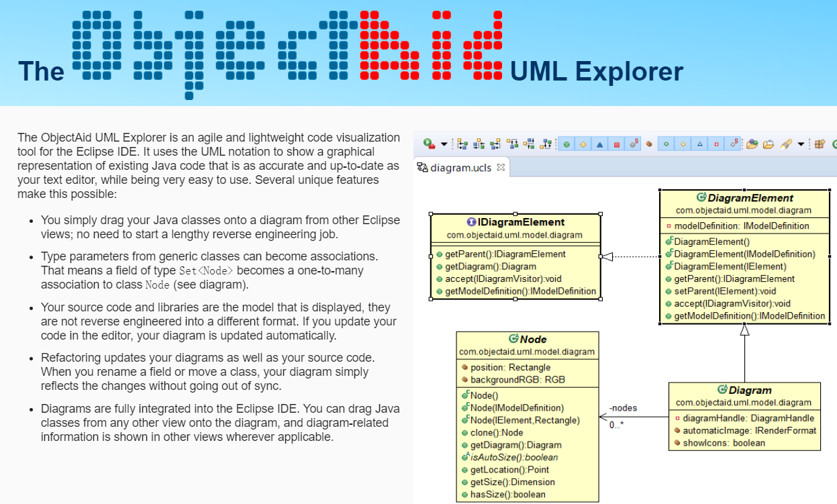837x504 pixels.
Task: Click the class icon beside Node title
Action: tap(513, 339)
